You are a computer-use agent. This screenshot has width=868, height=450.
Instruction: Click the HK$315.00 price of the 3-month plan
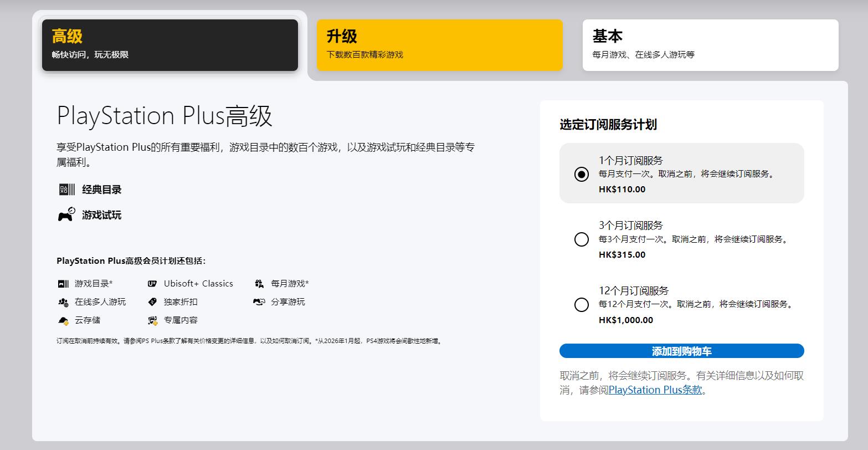(622, 254)
